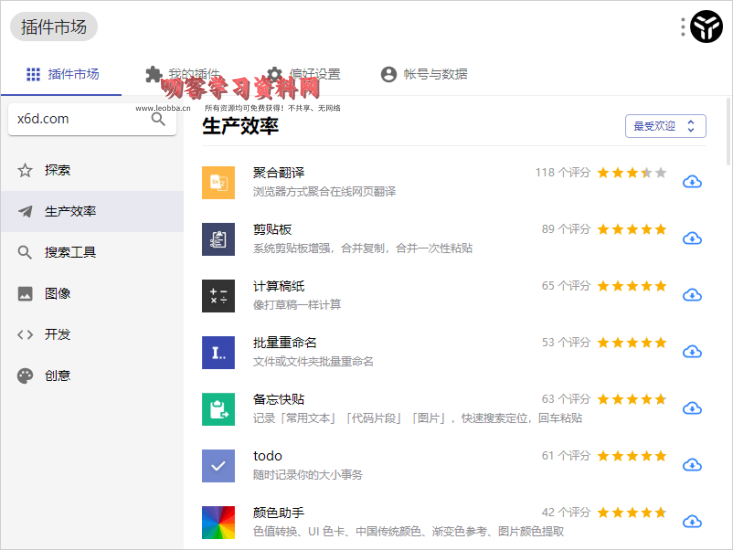Click the 创意 palette icon in the sidebar
The image size is (733, 550).
tap(25, 376)
